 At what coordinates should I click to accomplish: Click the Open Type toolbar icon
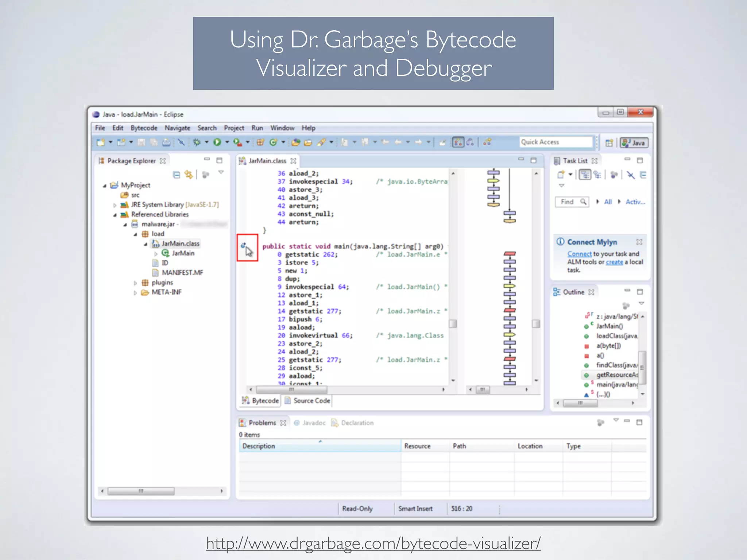295,142
